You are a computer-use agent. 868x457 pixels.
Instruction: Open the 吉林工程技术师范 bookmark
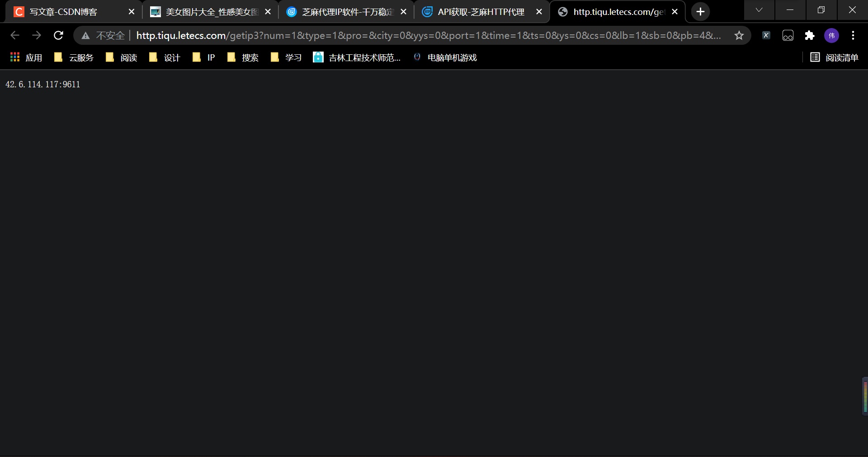[x=357, y=57]
